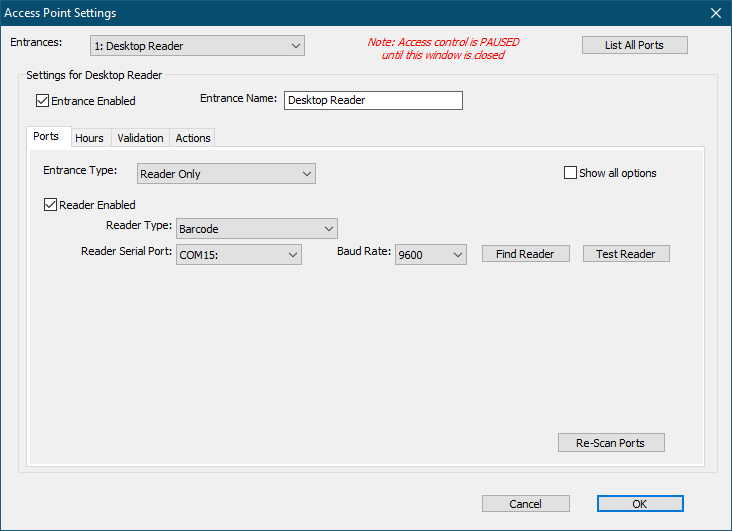Switch to the Hours tab
The height and width of the screenshot is (531, 732).
coord(89,138)
